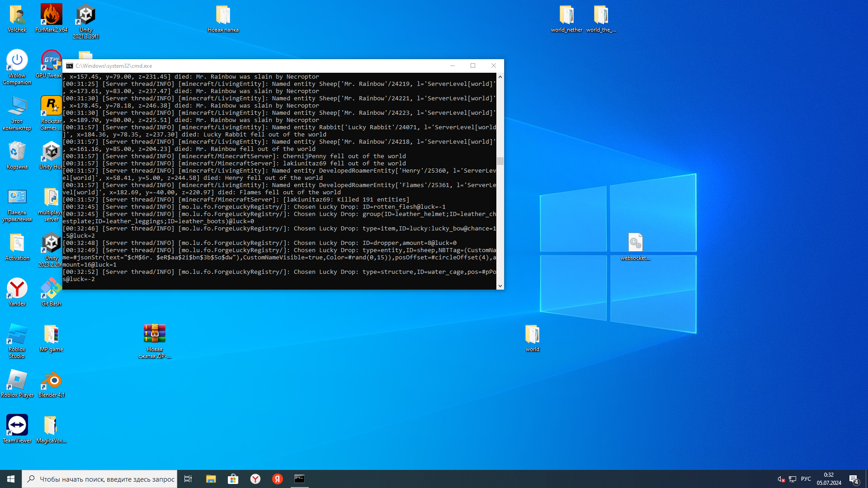Open Microsoft Store from the taskbar
Screen dimensions: 868x488
tap(233, 479)
